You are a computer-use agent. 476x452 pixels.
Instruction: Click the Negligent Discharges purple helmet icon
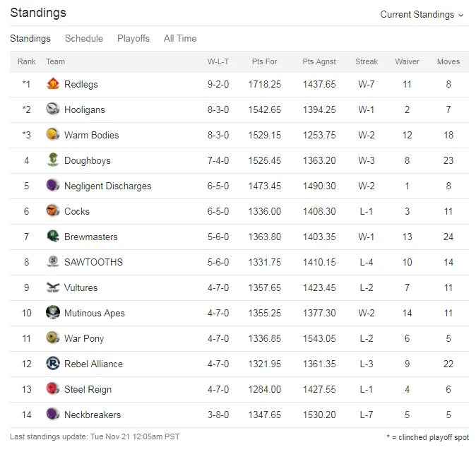tap(53, 186)
